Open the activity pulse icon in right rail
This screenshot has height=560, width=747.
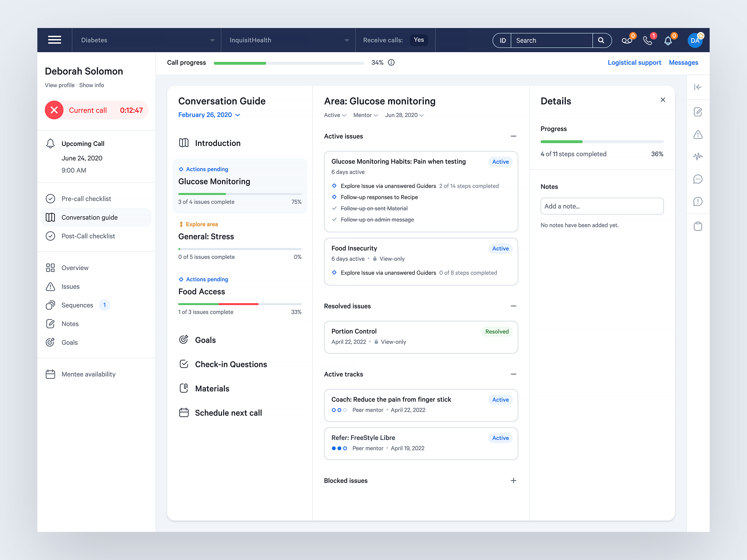pyautogui.click(x=698, y=156)
